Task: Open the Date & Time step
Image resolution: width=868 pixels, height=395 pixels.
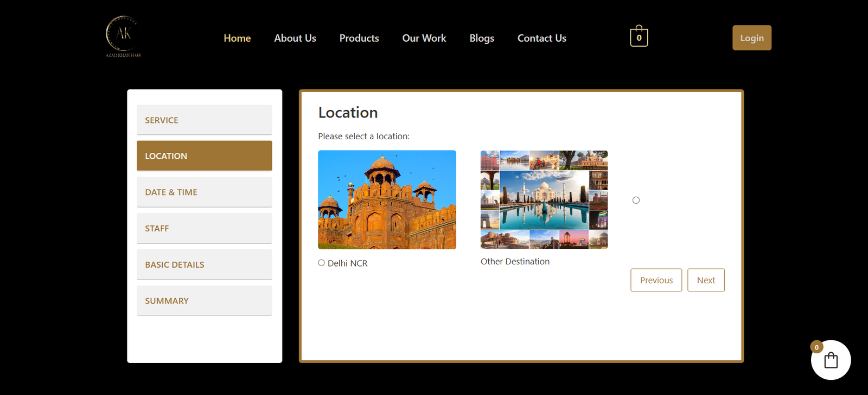Action: [204, 192]
